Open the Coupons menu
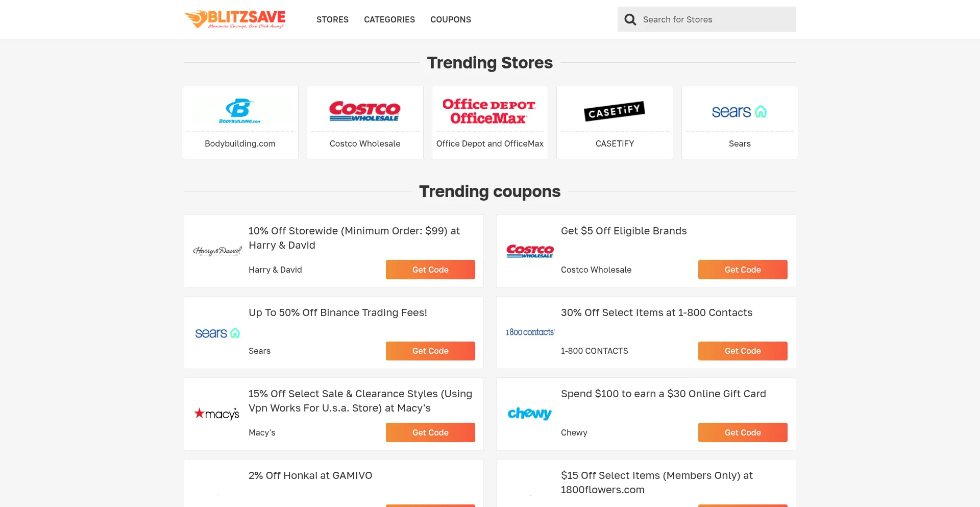This screenshot has height=507, width=980. (x=451, y=19)
